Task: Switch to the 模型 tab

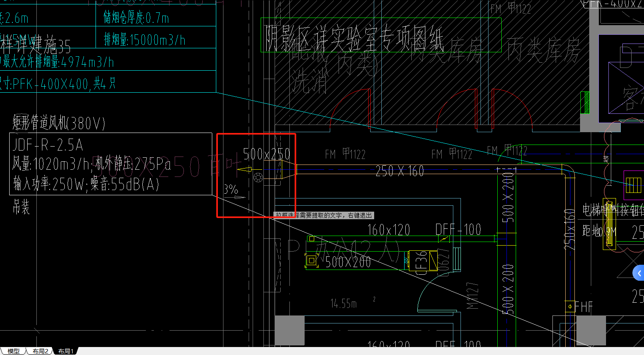Action: tap(13, 351)
